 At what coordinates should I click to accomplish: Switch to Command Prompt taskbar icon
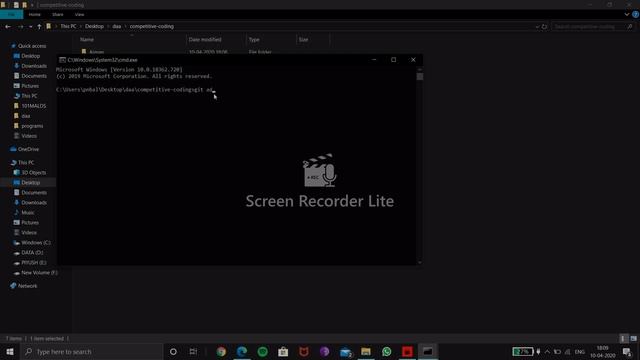[428, 351]
